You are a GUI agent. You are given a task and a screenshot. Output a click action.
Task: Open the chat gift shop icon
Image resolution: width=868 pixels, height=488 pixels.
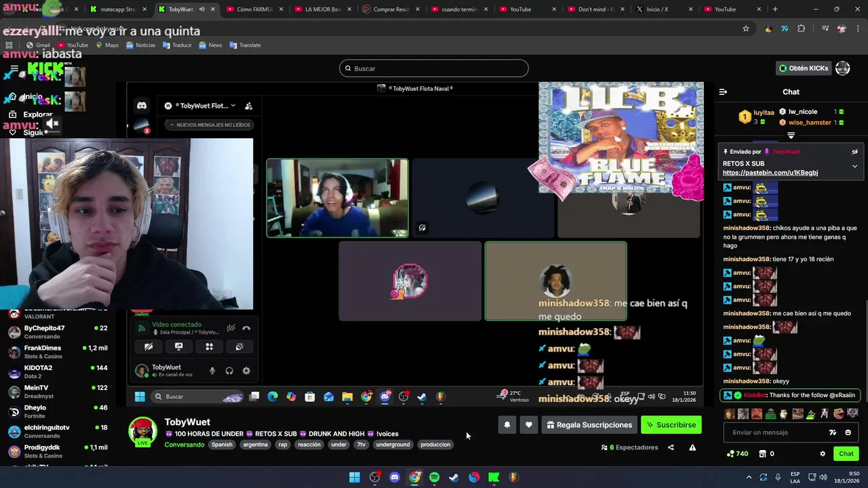click(x=762, y=453)
